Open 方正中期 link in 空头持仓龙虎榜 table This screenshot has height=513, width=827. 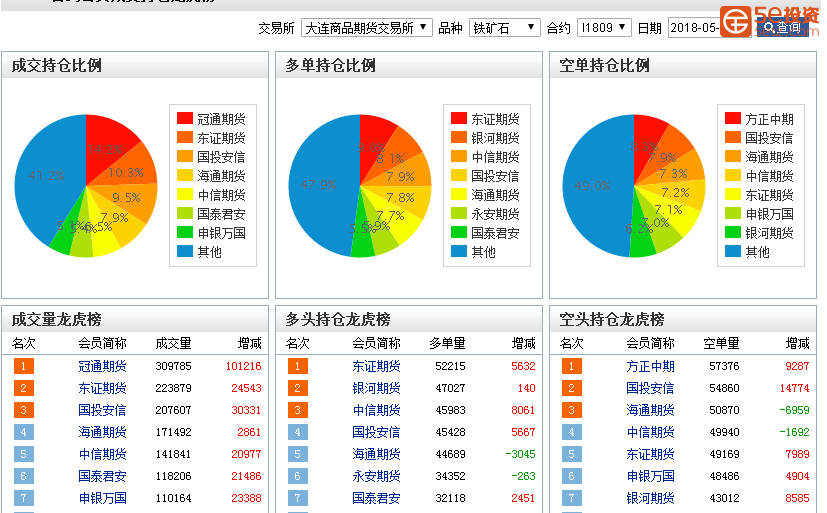[650, 367]
